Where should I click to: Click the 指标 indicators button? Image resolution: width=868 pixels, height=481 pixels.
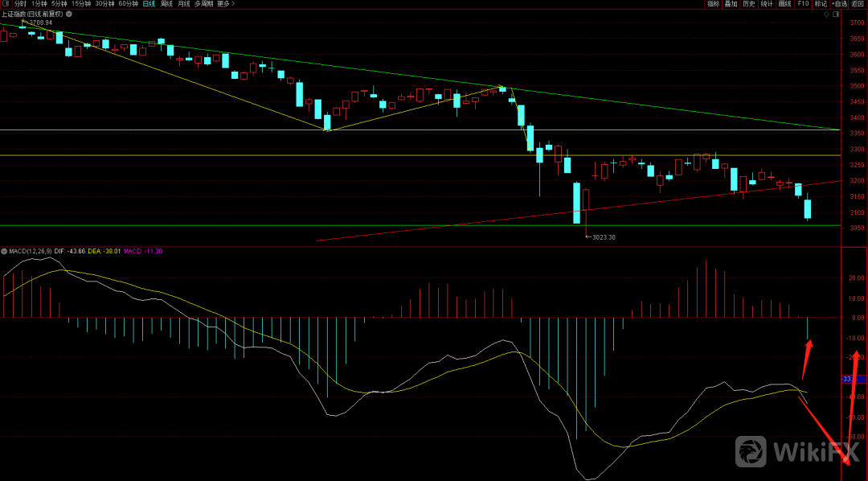[713, 4]
